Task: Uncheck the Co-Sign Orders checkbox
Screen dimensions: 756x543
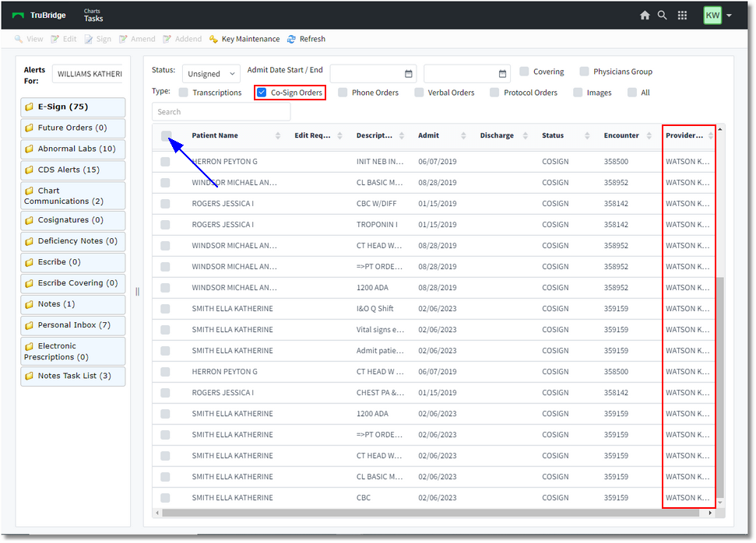Action: [262, 93]
